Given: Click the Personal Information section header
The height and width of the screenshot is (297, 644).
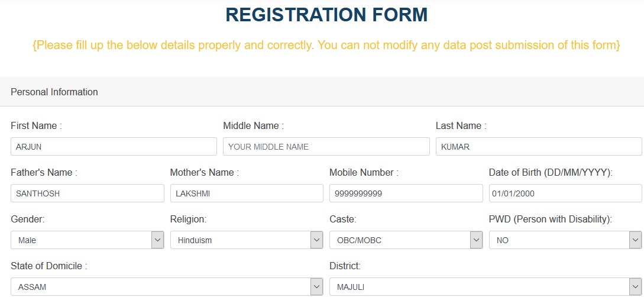Looking at the screenshot, I should click(x=54, y=92).
